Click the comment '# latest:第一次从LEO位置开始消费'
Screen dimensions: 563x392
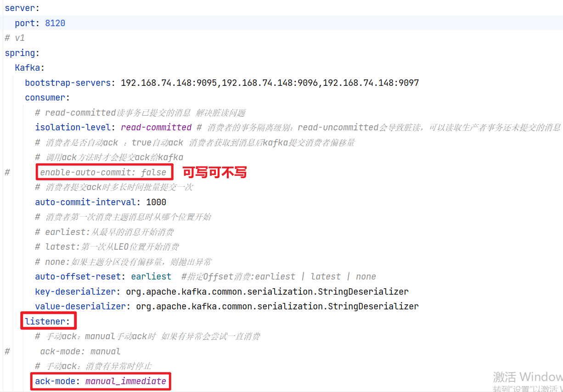tap(107, 246)
